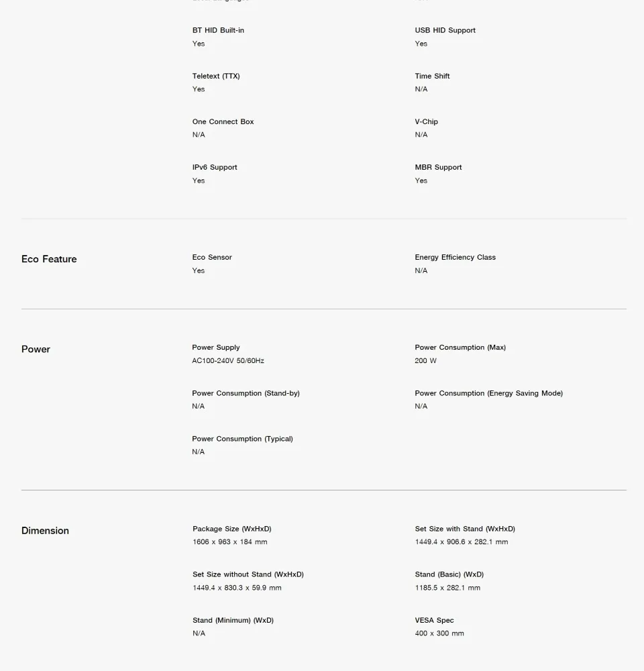Click the Set Size with Stand label
644x671 pixels.
[x=465, y=529]
